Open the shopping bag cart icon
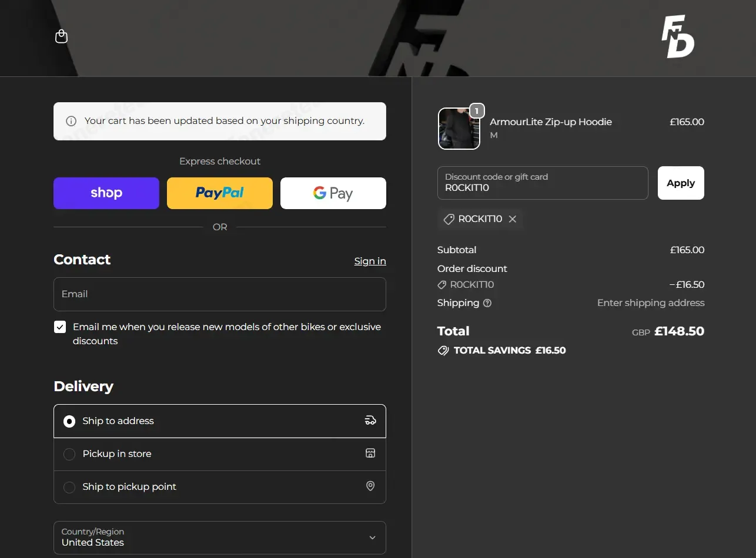Screen dimensions: 756x558 pos(61,36)
